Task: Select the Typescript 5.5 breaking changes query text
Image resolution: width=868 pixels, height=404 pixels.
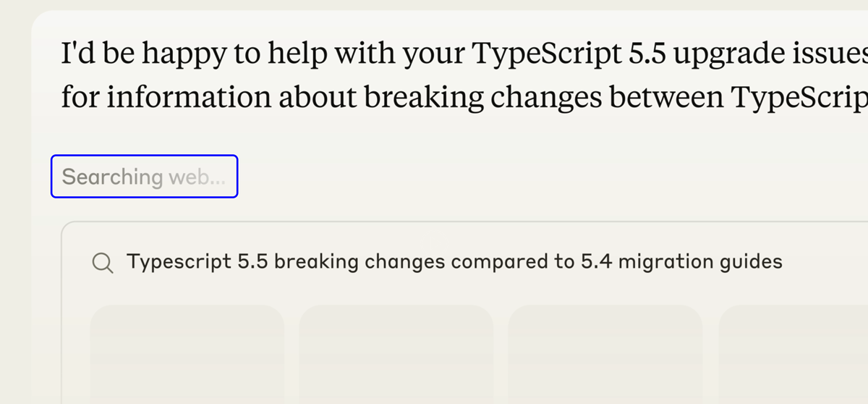Action: click(455, 261)
